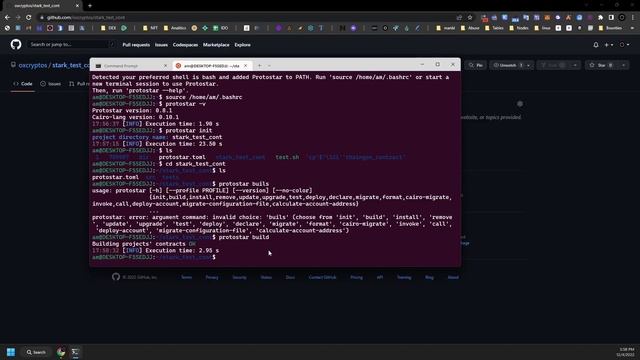Open the repository Issues tab
Viewport: 640px width, 360px height.
coord(51,84)
